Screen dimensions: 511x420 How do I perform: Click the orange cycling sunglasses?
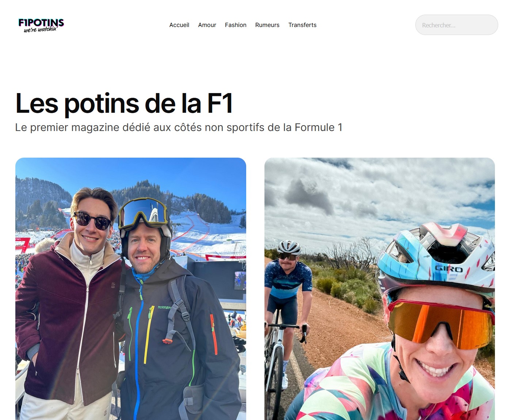[x=441, y=324]
